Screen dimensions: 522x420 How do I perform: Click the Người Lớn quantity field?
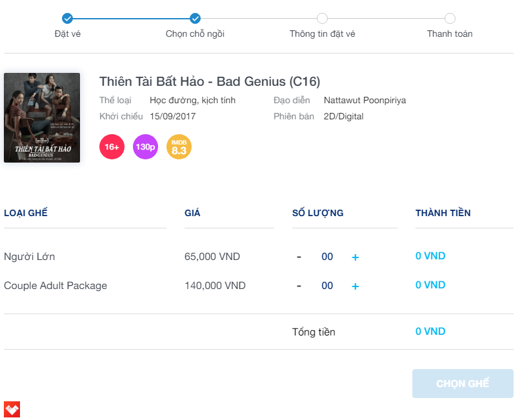point(327,257)
